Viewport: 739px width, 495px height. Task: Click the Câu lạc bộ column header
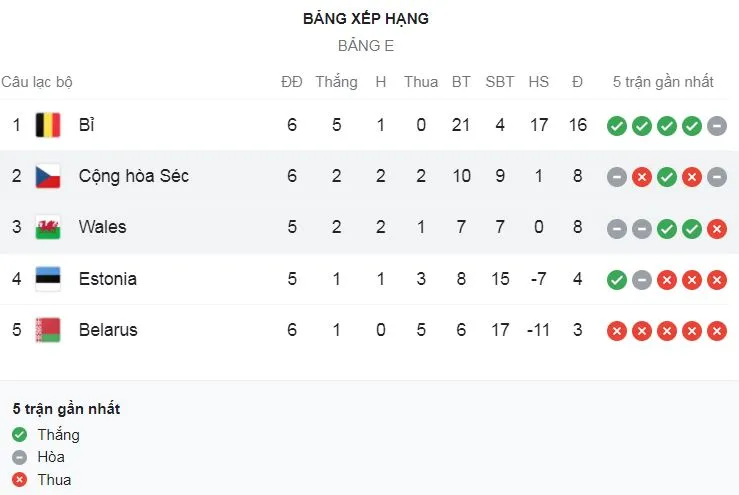[x=37, y=82]
